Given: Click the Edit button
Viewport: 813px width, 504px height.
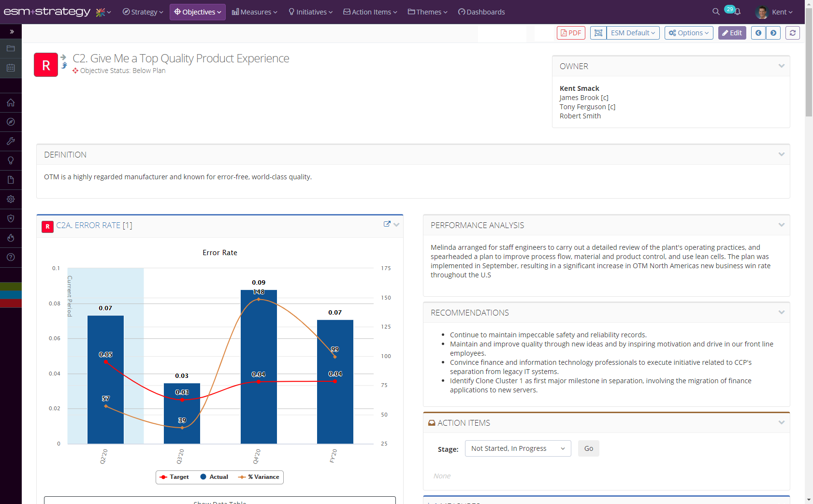Looking at the screenshot, I should pyautogui.click(x=732, y=33).
